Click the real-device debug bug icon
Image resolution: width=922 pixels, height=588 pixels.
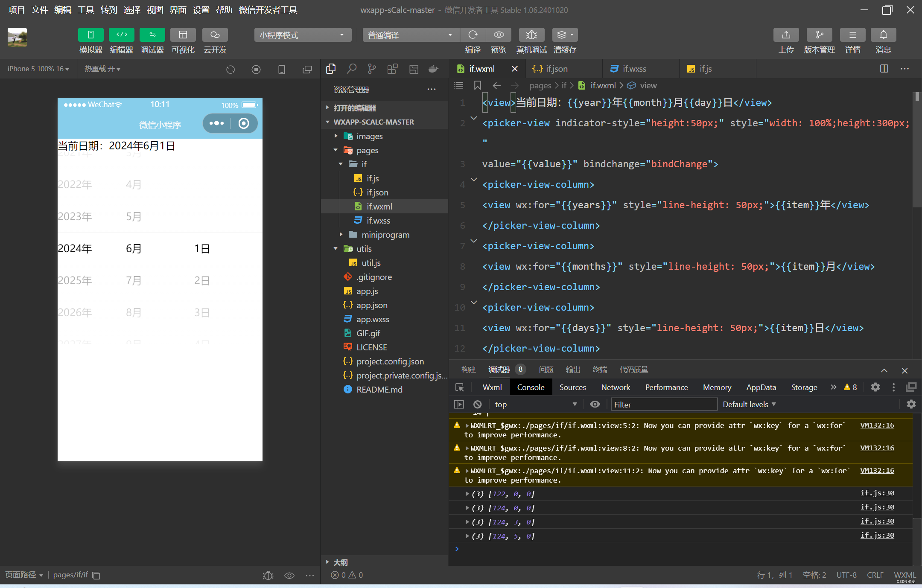pyautogui.click(x=531, y=35)
